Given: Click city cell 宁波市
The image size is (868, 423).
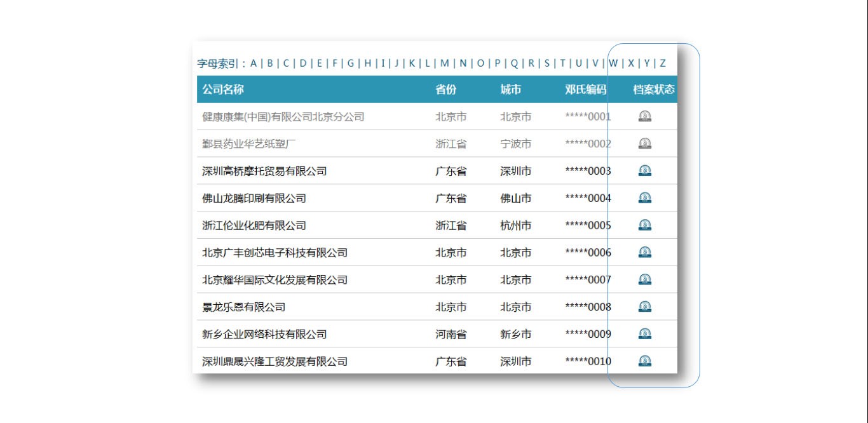Looking at the screenshot, I should pos(516,144).
